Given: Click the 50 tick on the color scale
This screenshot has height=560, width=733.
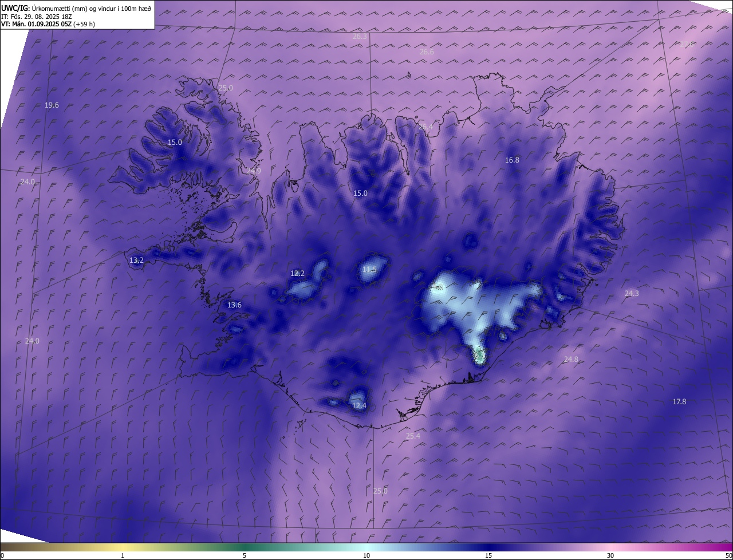Looking at the screenshot, I should click(728, 555).
